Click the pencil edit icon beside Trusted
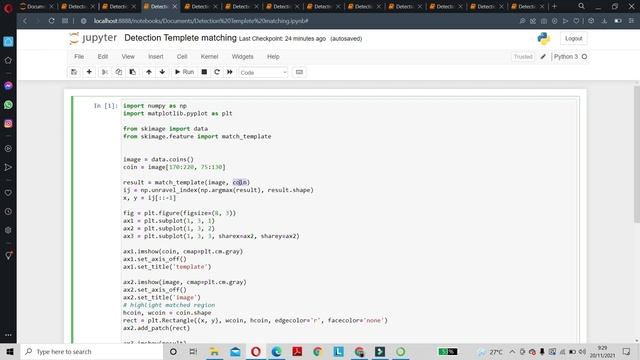 [x=543, y=57]
